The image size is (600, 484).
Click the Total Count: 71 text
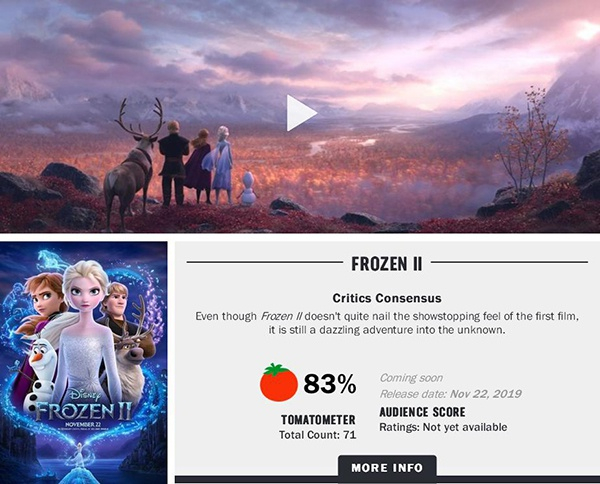pos(318,435)
